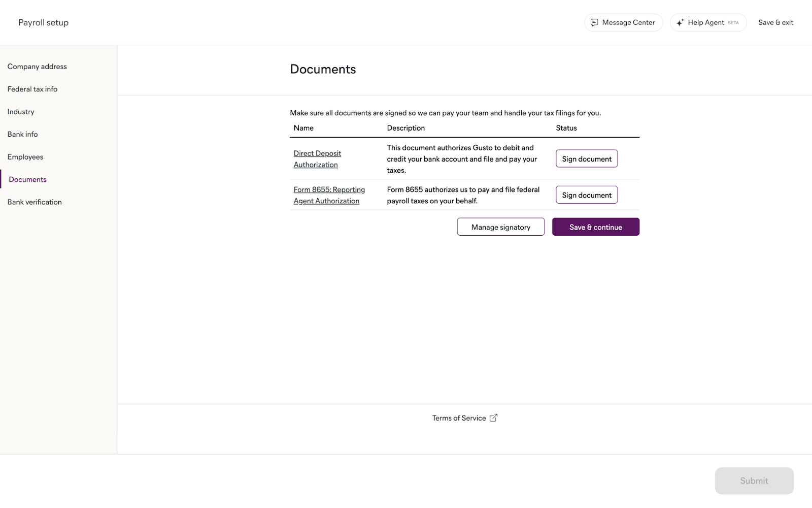Click the Terms of Service external link icon
812x508 pixels.
pos(493,418)
